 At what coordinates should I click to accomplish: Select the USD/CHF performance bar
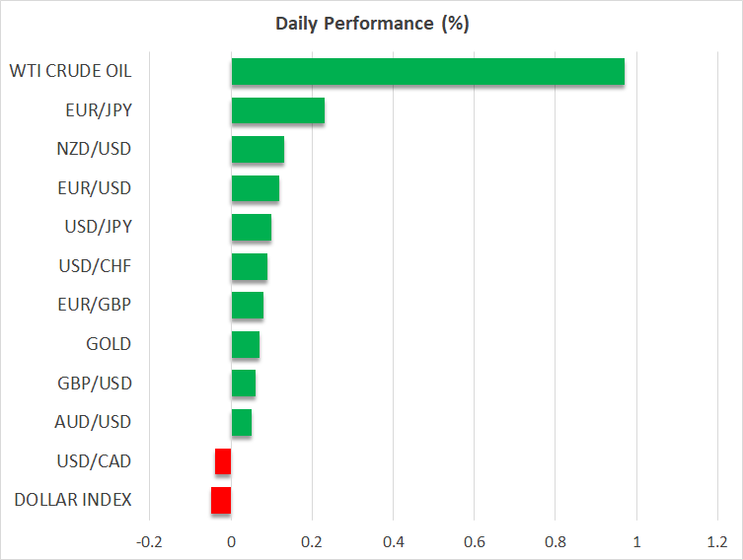click(249, 266)
